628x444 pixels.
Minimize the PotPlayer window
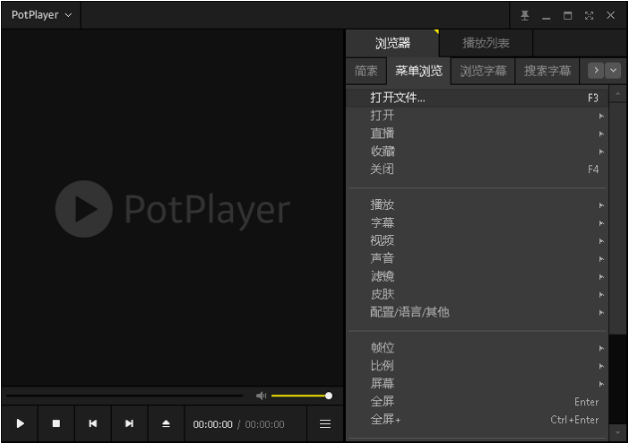546,16
